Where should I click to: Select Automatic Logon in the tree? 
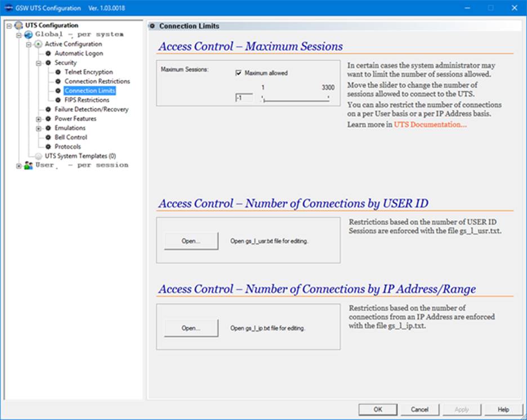tap(79, 53)
